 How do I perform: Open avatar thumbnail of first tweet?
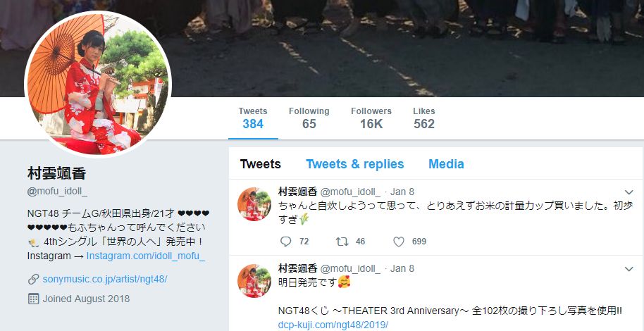click(254, 204)
